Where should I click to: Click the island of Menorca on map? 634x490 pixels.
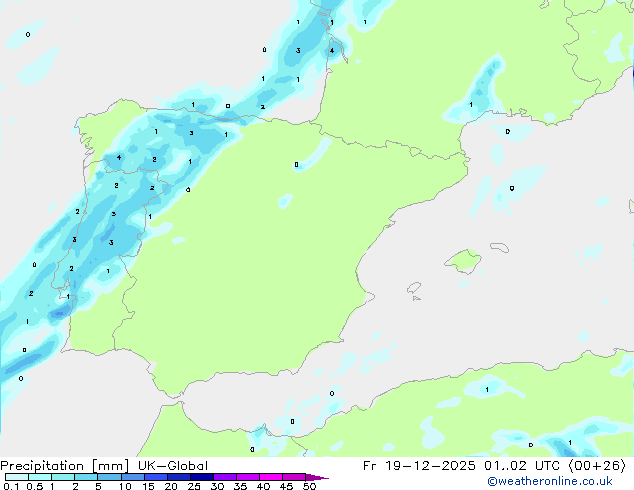[x=500, y=247]
